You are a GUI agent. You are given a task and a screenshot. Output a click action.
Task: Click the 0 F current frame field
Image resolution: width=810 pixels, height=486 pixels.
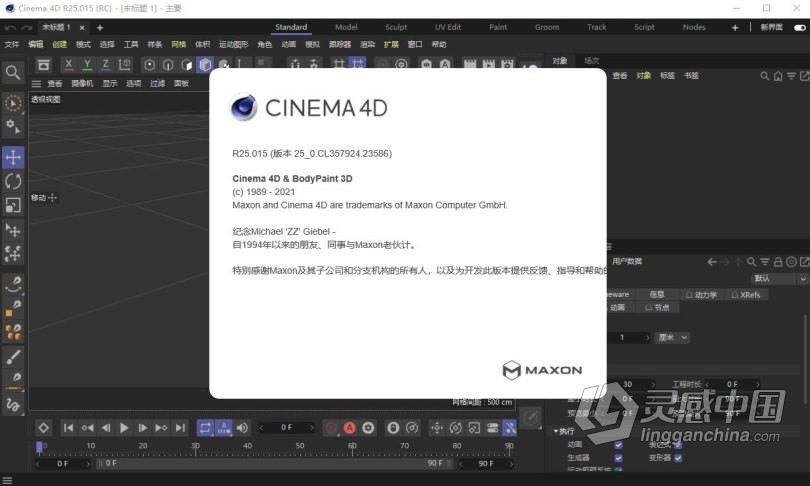286,428
